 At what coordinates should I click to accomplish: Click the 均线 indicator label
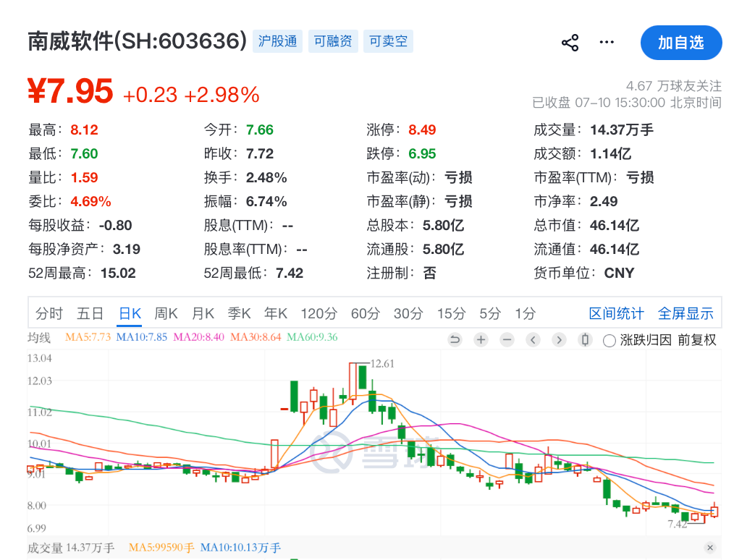(39, 337)
